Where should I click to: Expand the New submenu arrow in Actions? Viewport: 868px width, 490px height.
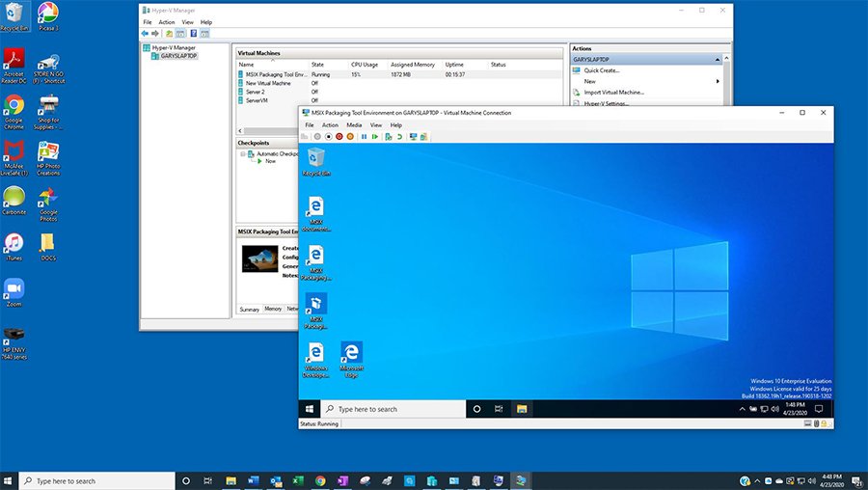click(718, 81)
